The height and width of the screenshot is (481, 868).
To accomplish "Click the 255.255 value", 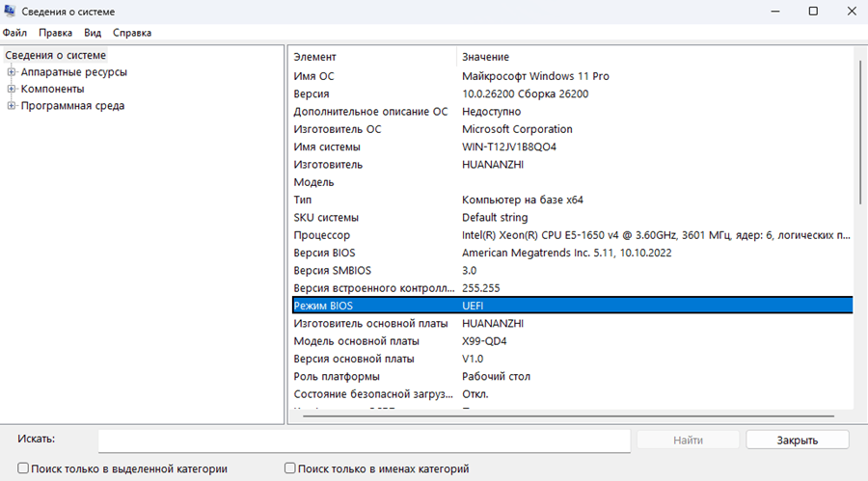I will click(x=480, y=288).
